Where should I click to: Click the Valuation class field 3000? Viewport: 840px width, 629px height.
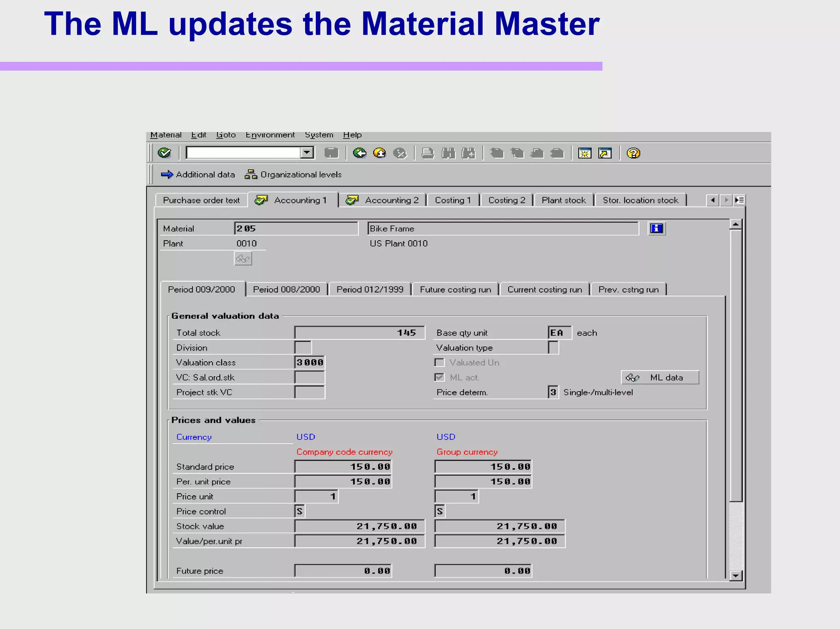coord(310,362)
